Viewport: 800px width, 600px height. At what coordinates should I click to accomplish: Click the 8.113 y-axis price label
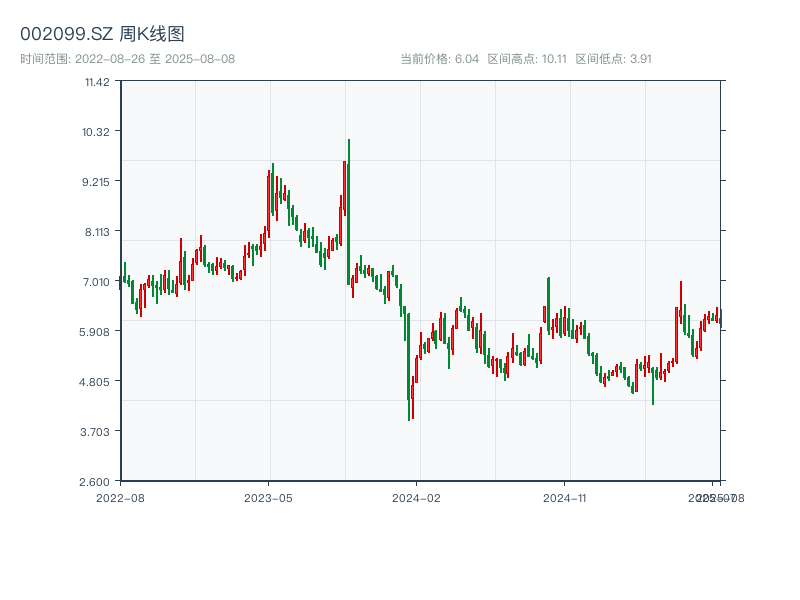click(x=95, y=232)
